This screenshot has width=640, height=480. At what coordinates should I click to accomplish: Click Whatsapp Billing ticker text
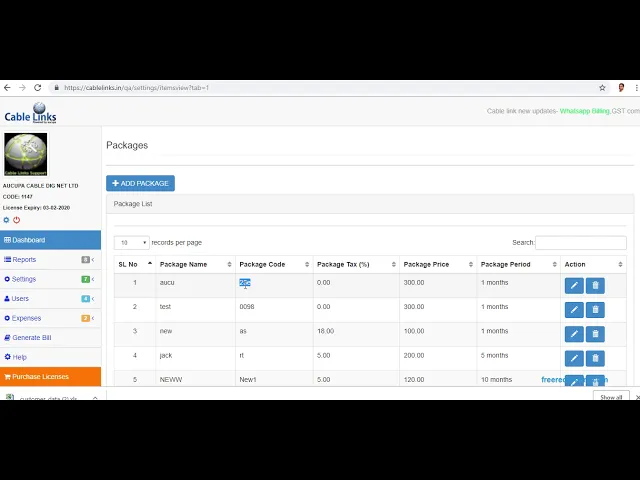(x=584, y=111)
